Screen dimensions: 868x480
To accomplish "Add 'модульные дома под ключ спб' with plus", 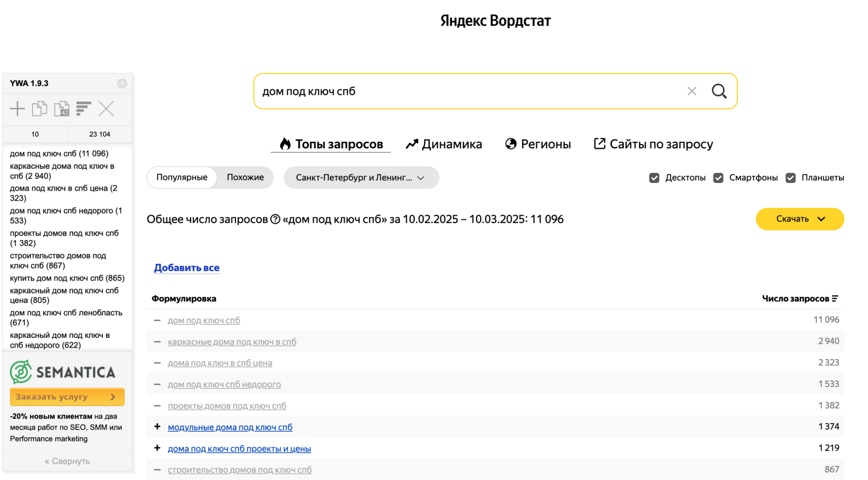I will click(157, 427).
